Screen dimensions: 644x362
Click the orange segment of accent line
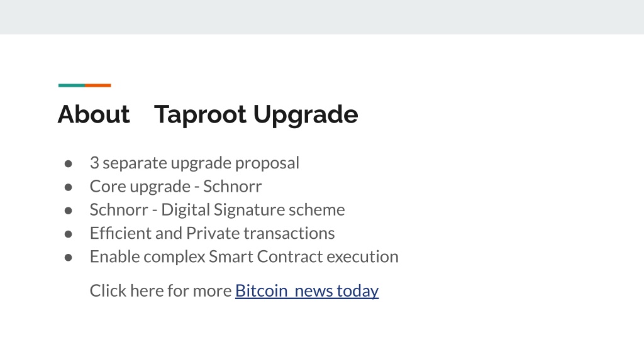(98, 85)
